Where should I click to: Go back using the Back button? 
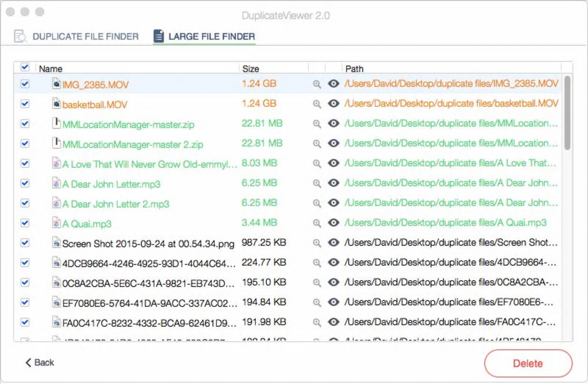40,363
